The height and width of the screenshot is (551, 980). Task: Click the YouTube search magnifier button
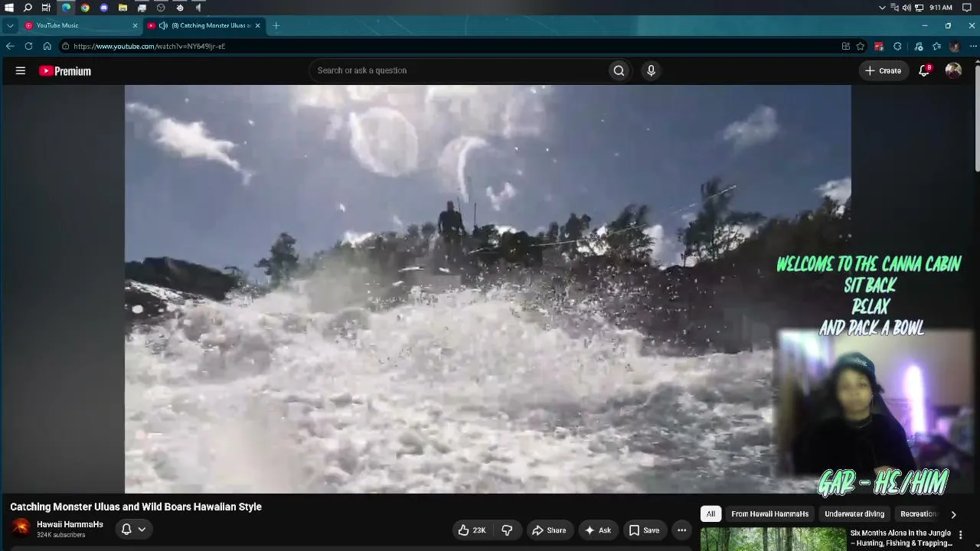pos(619,70)
